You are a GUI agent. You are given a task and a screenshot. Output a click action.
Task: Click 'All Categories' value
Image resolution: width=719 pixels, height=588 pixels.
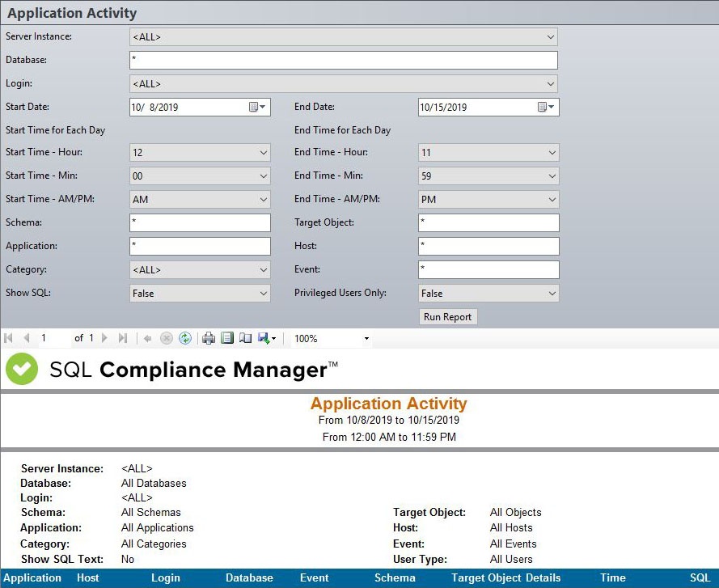(154, 544)
